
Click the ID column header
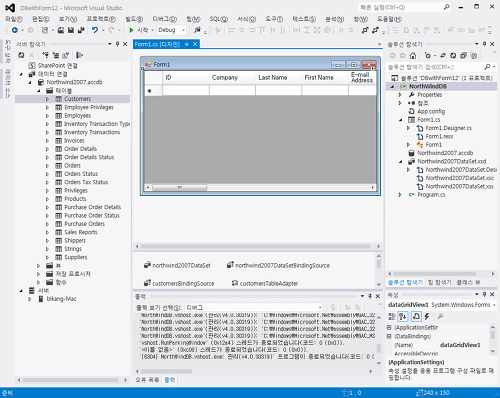pos(186,77)
